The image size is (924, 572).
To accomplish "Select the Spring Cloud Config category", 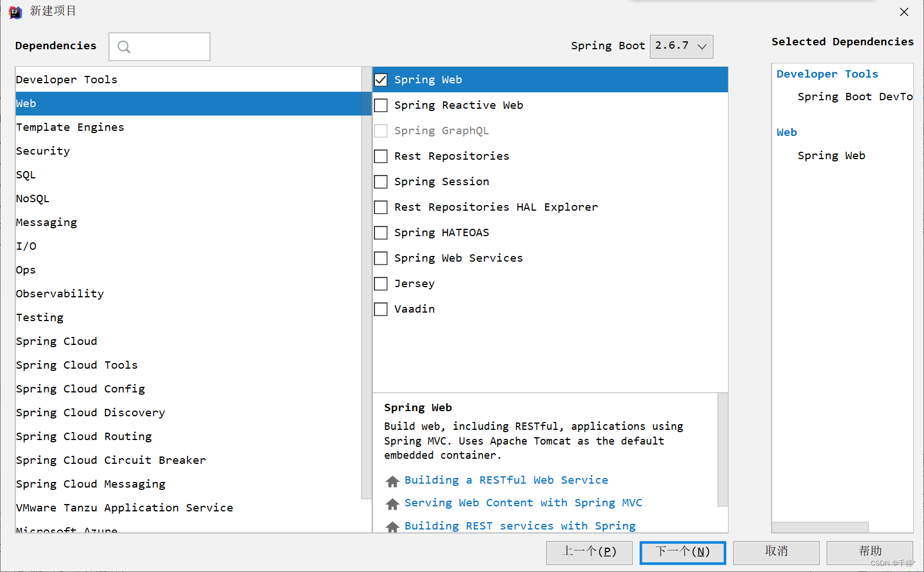I will tap(188, 389).
